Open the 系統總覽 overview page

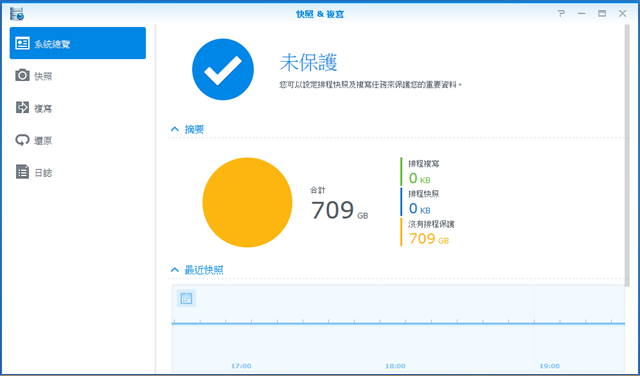(x=78, y=43)
